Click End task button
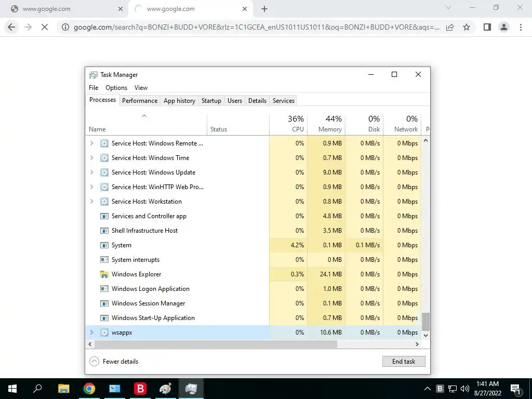This screenshot has height=399, width=532. (x=404, y=362)
